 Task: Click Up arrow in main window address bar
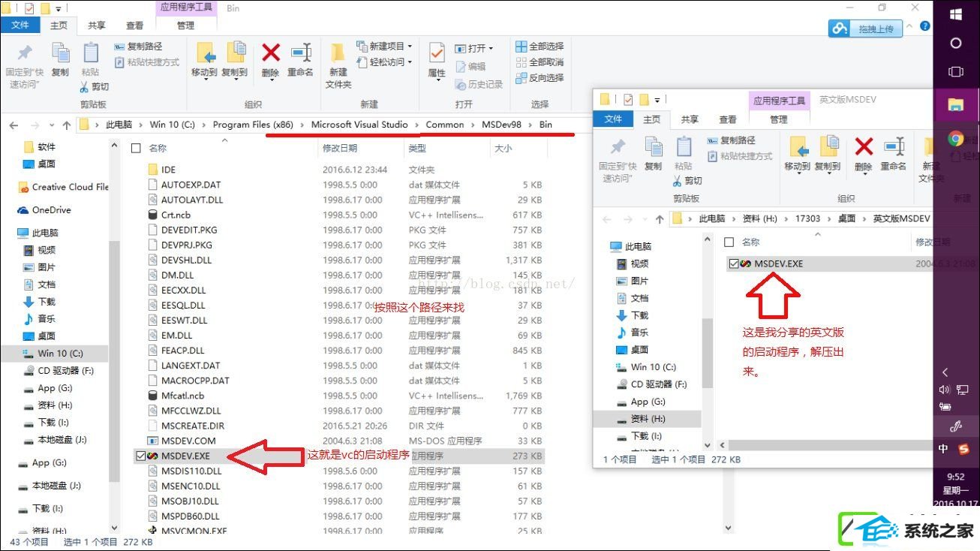click(67, 125)
